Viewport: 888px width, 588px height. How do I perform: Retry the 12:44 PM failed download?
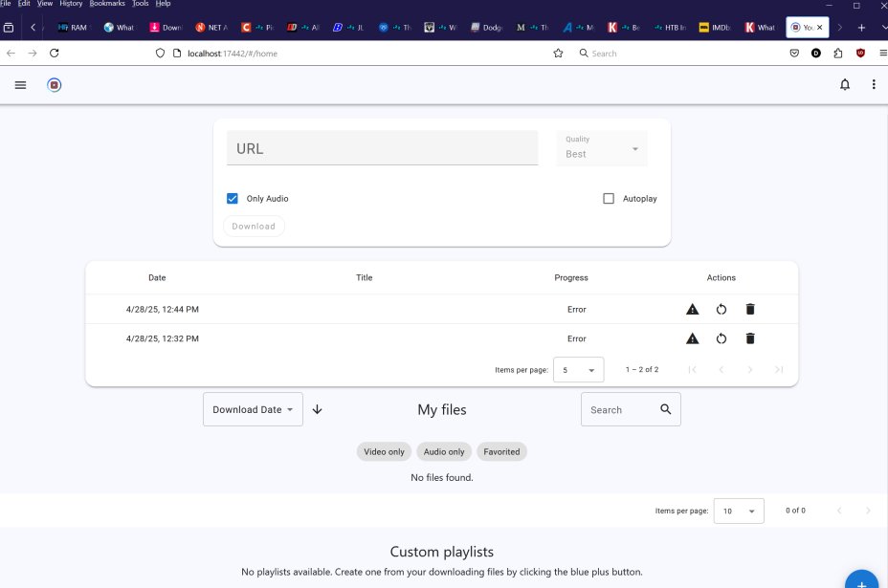pos(721,310)
